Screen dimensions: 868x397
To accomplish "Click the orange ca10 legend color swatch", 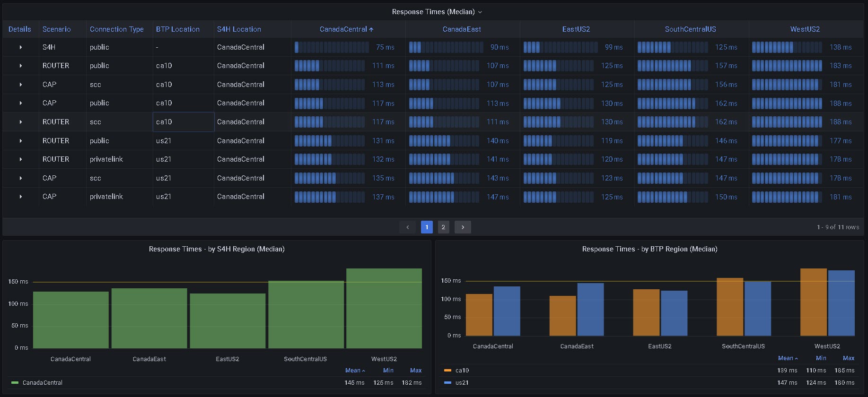I will [447, 371].
